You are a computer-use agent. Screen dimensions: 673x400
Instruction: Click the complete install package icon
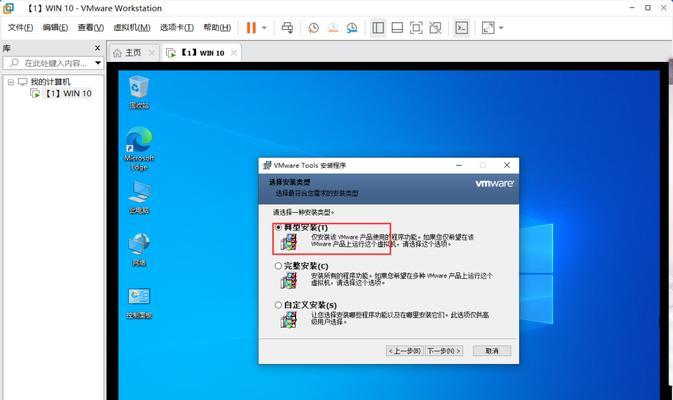(x=289, y=281)
